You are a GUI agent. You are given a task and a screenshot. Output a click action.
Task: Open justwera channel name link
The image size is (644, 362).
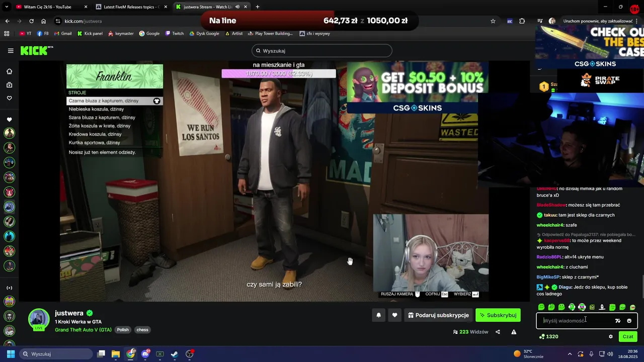tap(69, 313)
